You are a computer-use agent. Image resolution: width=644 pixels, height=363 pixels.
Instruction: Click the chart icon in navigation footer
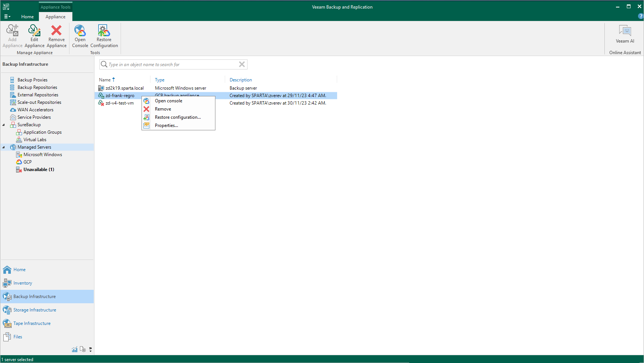click(75, 350)
